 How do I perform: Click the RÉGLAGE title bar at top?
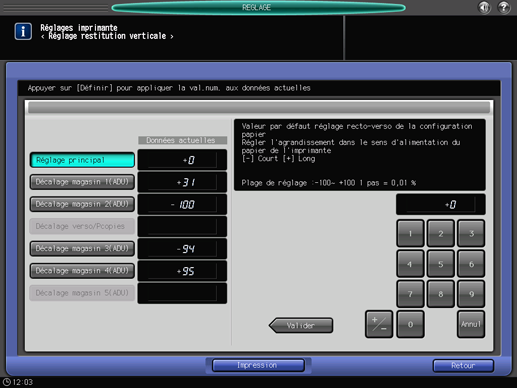258,7
